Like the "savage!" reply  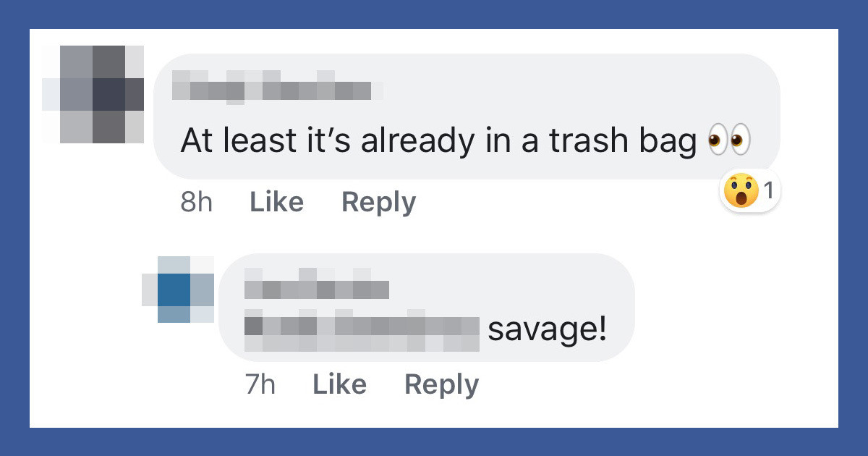(339, 384)
